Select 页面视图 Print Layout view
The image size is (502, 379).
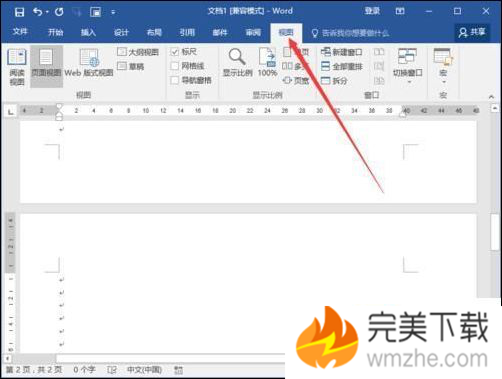point(46,66)
